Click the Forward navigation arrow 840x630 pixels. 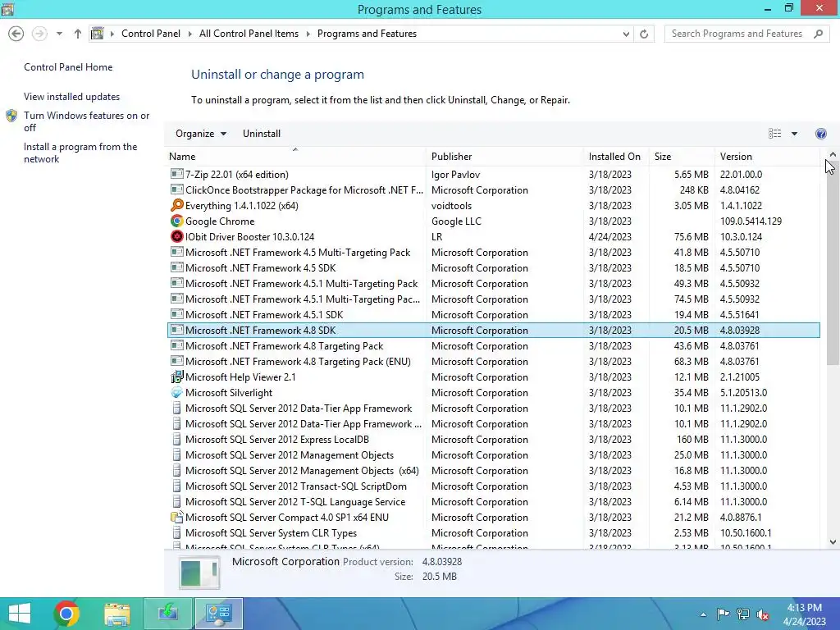tap(39, 34)
